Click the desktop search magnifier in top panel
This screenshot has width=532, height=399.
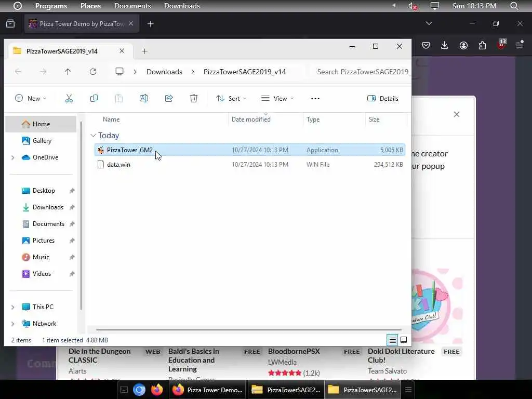click(514, 6)
